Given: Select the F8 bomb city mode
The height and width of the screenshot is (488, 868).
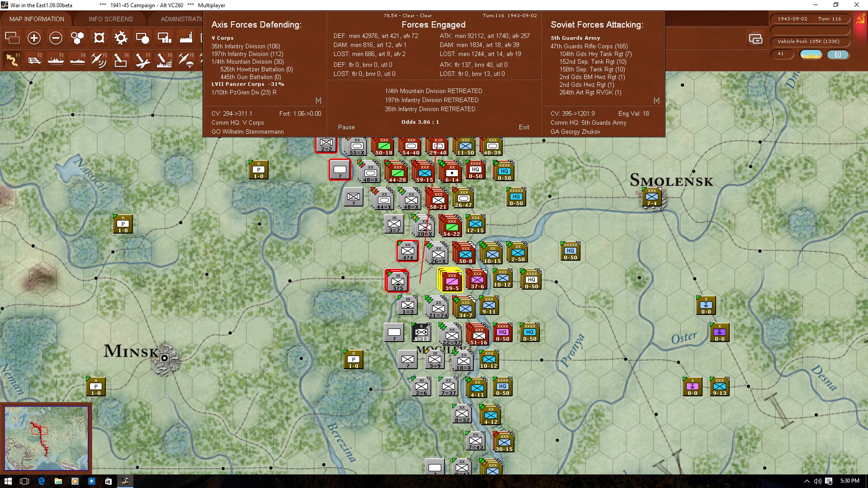Looking at the screenshot, I should (164, 60).
